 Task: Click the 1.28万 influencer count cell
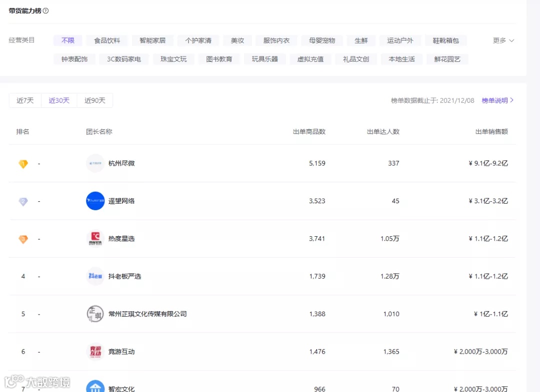[390, 276]
